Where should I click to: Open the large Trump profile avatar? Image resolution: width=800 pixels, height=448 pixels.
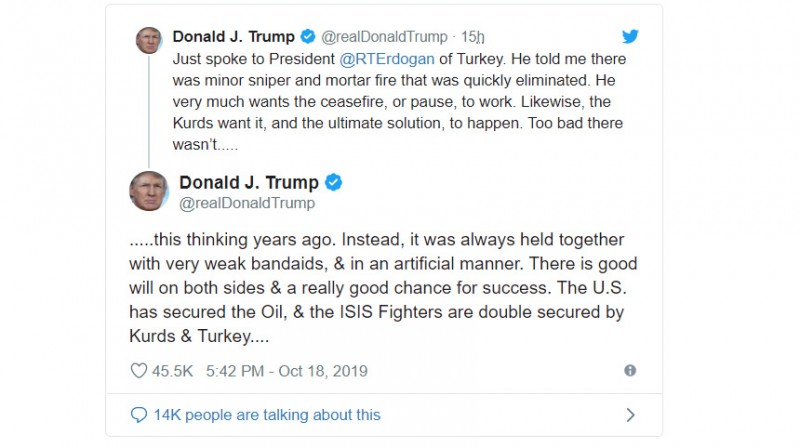pyautogui.click(x=149, y=191)
